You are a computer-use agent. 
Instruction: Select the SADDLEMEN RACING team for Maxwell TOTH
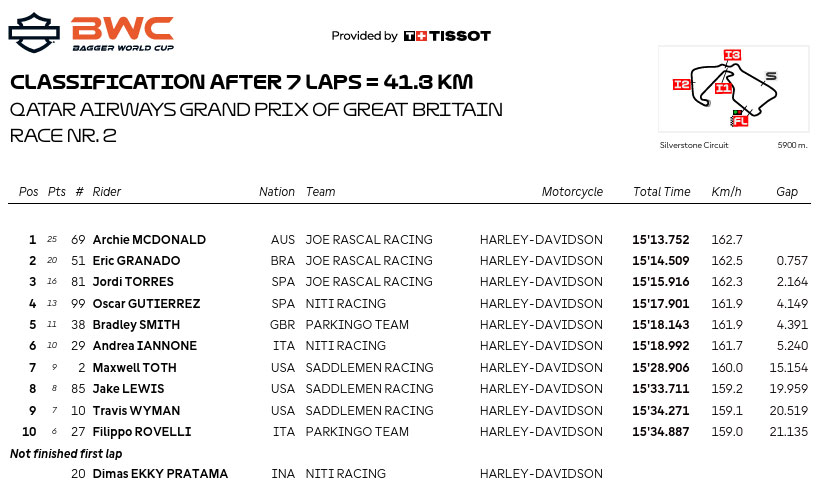(369, 368)
